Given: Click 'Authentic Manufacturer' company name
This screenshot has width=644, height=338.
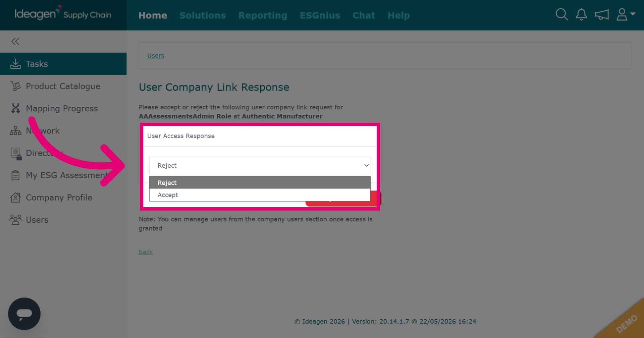Looking at the screenshot, I should coord(282,116).
